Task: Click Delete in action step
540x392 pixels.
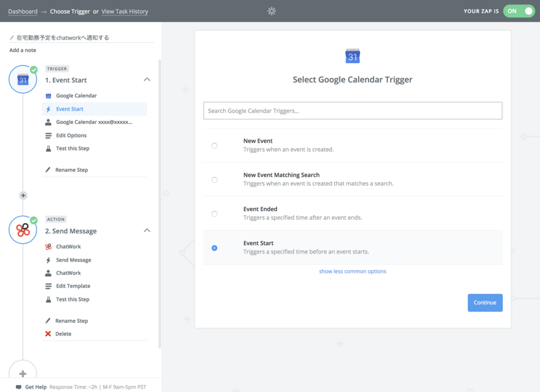Action: pos(63,334)
